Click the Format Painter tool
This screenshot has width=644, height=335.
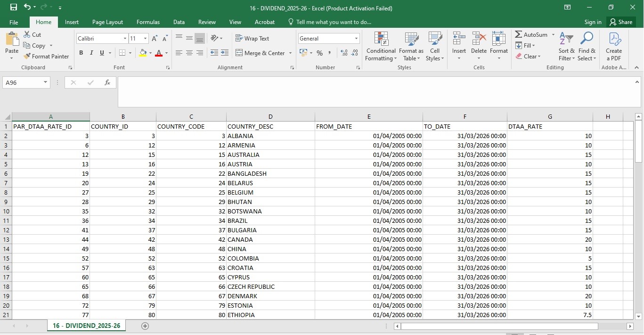point(46,57)
